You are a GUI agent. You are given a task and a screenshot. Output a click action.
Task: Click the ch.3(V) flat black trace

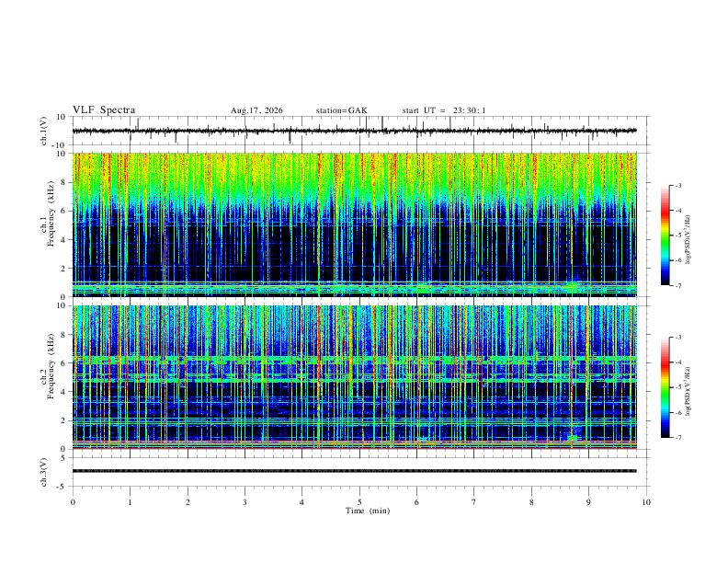354,471
